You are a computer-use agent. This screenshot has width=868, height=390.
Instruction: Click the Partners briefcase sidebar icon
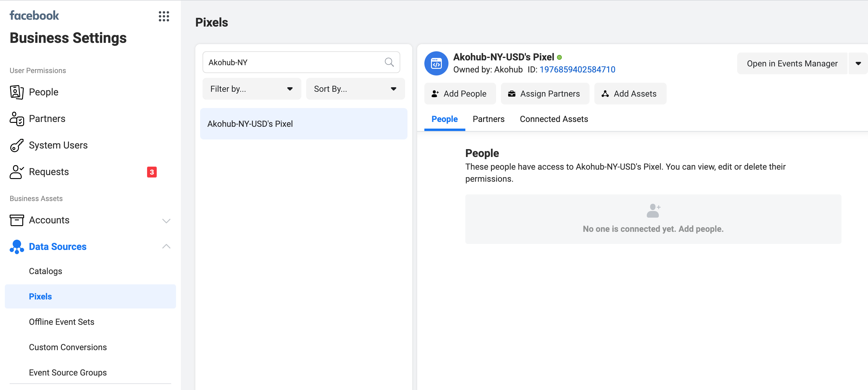point(17,119)
